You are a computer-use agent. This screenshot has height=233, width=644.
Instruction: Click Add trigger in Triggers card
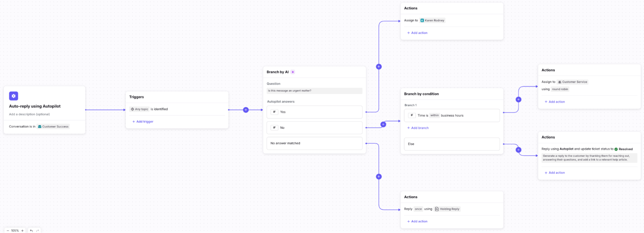pos(143,122)
